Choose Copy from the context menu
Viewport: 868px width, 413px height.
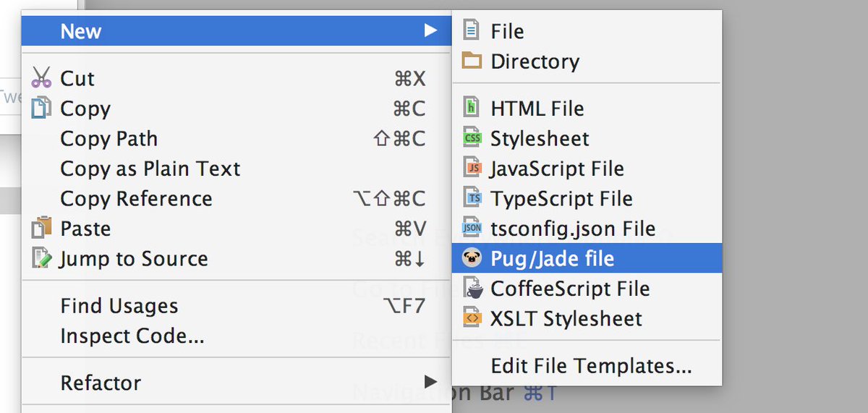point(237,108)
